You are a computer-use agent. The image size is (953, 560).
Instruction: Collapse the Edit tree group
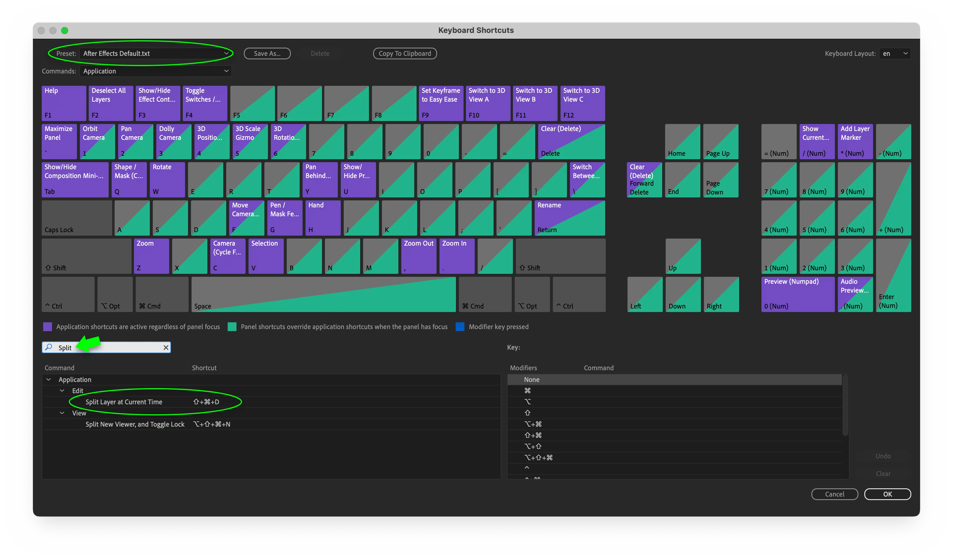(x=62, y=390)
